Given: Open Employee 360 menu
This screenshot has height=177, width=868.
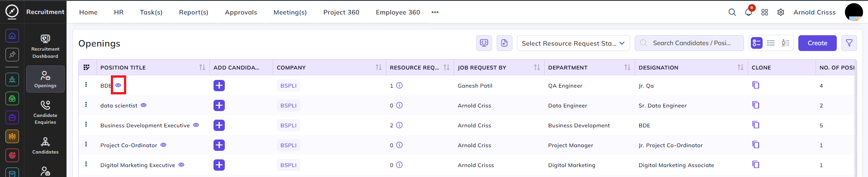Looking at the screenshot, I should click(398, 12).
